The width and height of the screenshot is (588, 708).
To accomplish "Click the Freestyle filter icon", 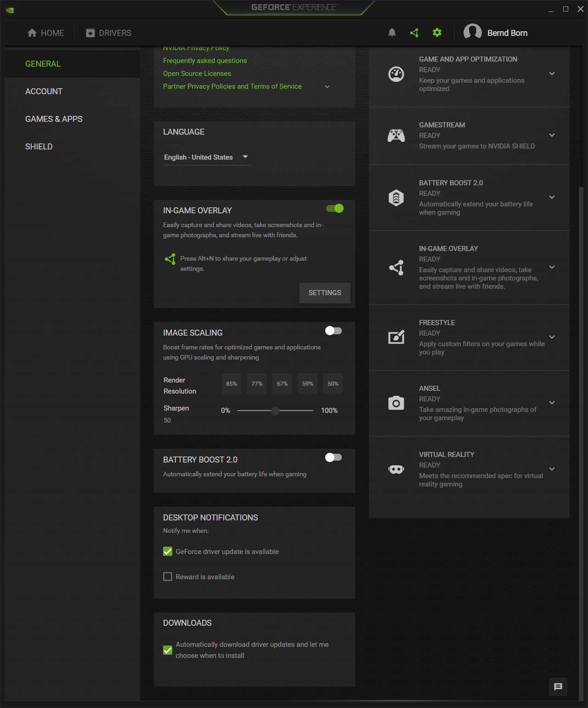I will coord(396,337).
